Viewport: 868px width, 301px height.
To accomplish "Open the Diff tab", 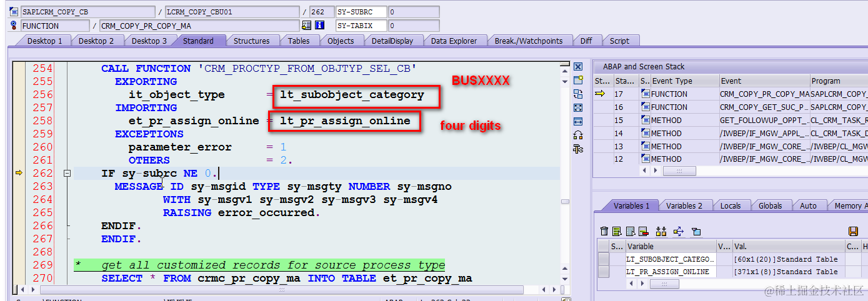I will pyautogui.click(x=586, y=41).
